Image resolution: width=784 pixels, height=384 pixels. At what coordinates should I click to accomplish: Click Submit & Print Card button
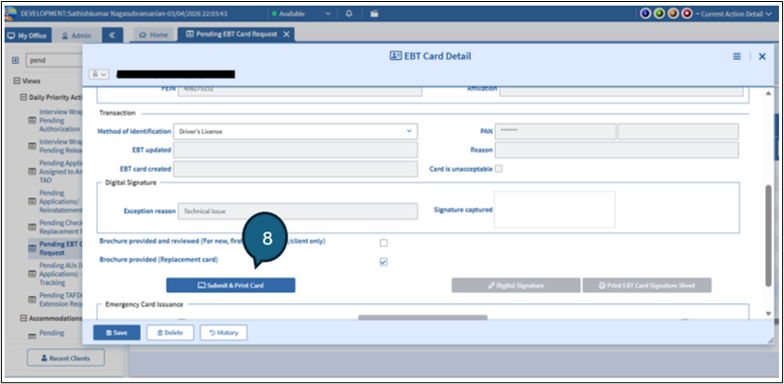point(230,286)
